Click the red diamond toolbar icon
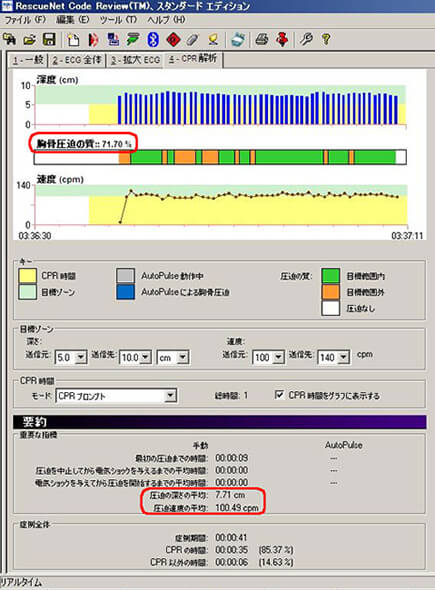This screenshot has width=435, height=590. (173, 39)
